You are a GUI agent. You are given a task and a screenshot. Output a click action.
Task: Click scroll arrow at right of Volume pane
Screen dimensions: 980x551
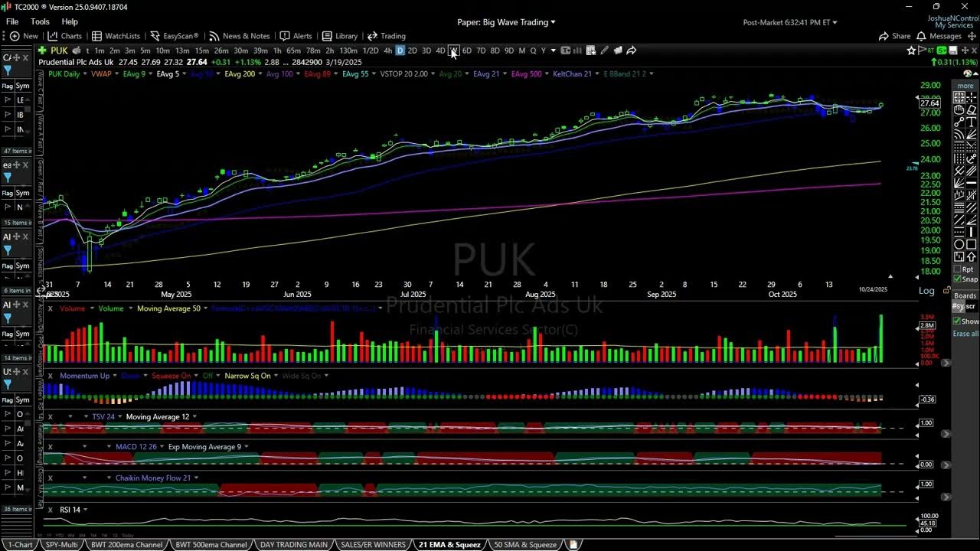[946, 363]
